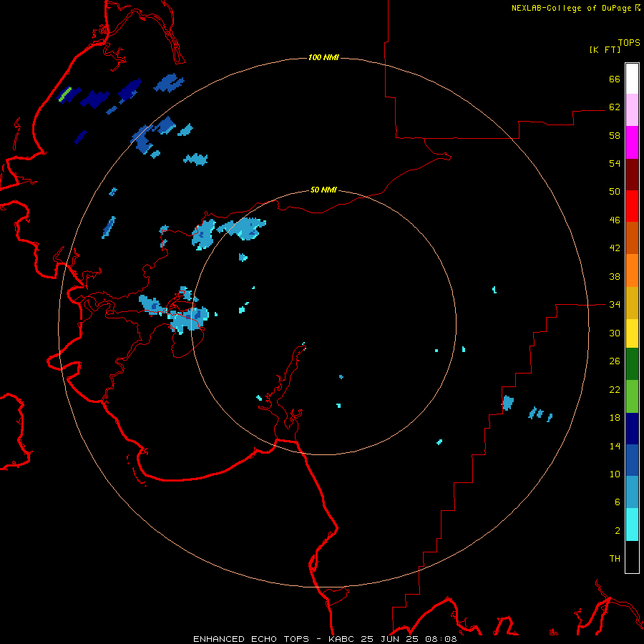Click the '100 NMI' range ring label
The height and width of the screenshot is (644, 644).
[323, 57]
